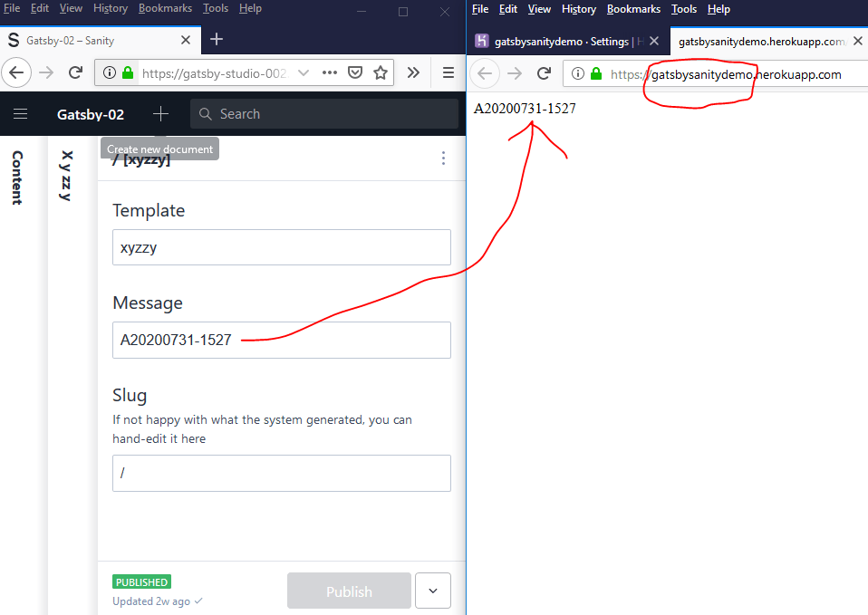Viewport: 868px width, 615px height.
Task: Expand the URL dropdown in left address bar
Action: [304, 72]
